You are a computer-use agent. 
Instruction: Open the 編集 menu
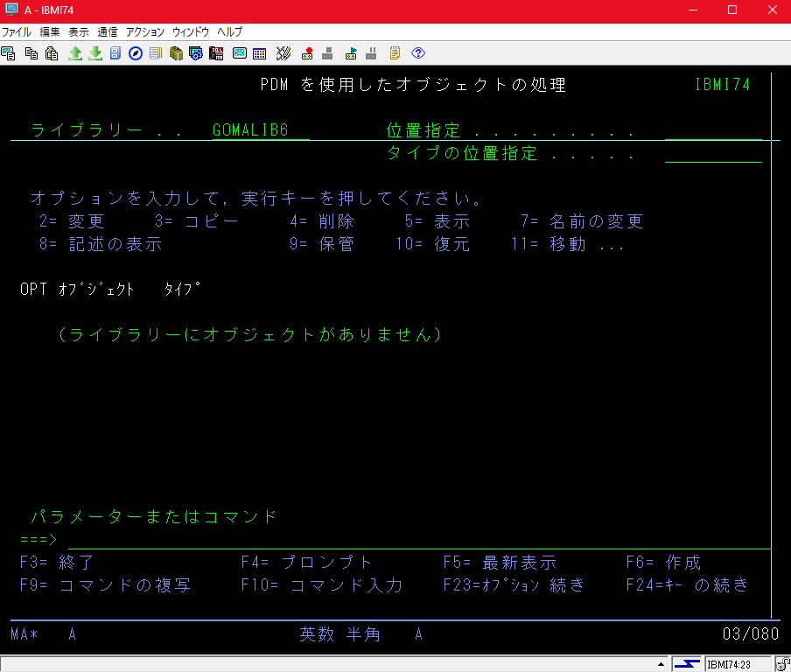[49, 31]
